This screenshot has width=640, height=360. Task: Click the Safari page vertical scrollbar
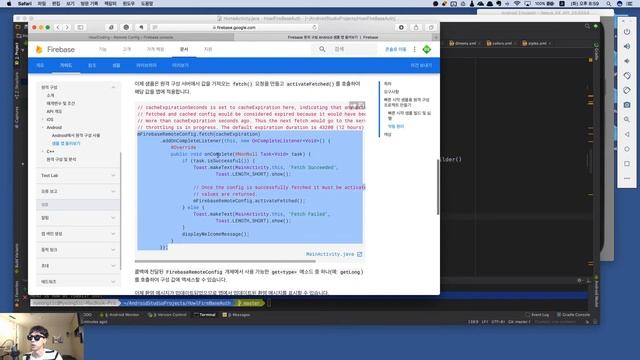[x=438, y=187]
